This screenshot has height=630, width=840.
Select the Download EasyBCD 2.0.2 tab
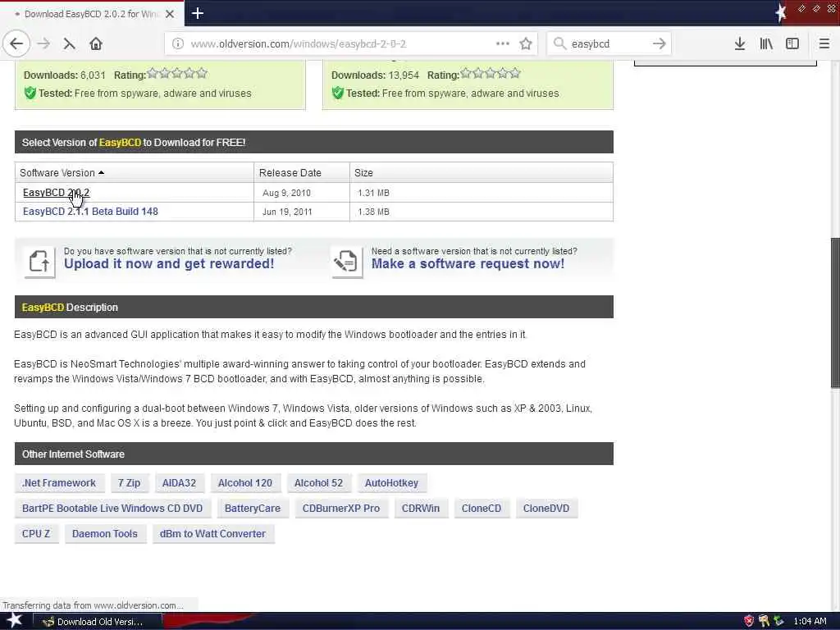tap(92, 14)
